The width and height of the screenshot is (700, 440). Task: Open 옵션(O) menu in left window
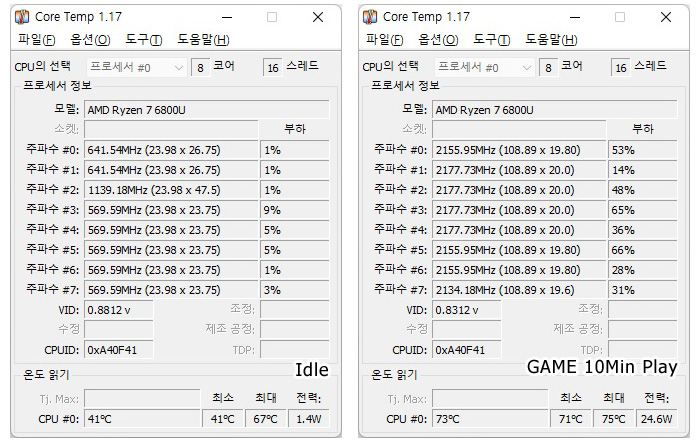click(x=90, y=40)
